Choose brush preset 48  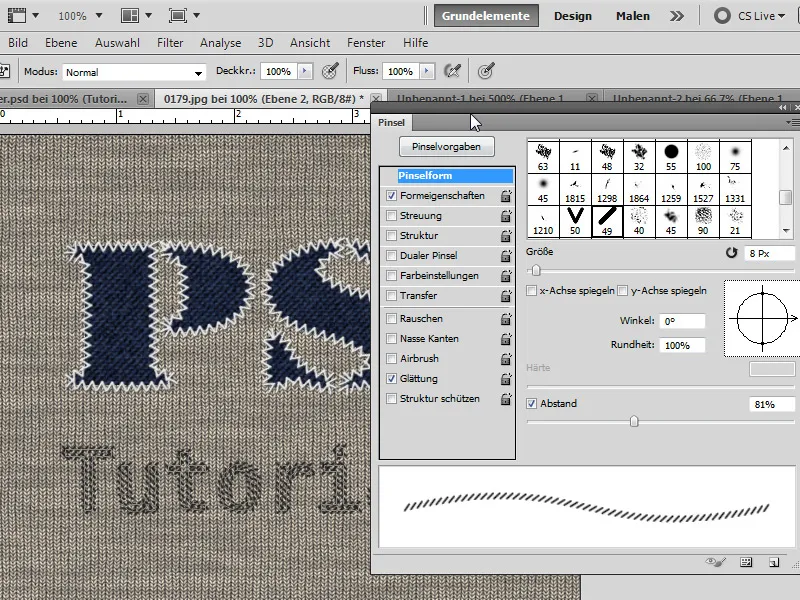607,157
